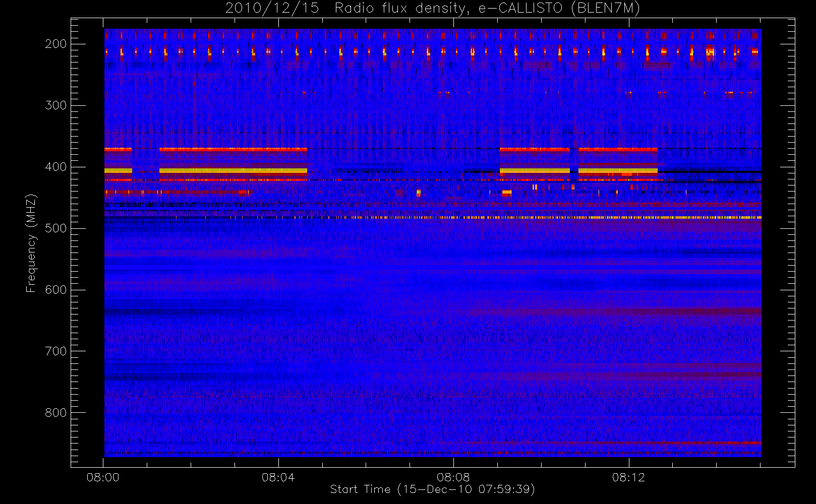Click the 'Start Time (15-Dec-10 07:59:39)' axis label
The height and width of the screenshot is (504, 816).
tap(432, 489)
